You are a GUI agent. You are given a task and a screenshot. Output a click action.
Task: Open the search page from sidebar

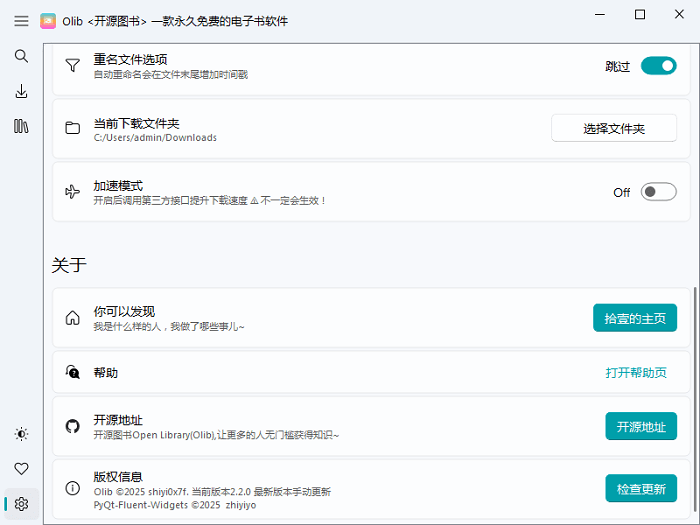point(21,56)
